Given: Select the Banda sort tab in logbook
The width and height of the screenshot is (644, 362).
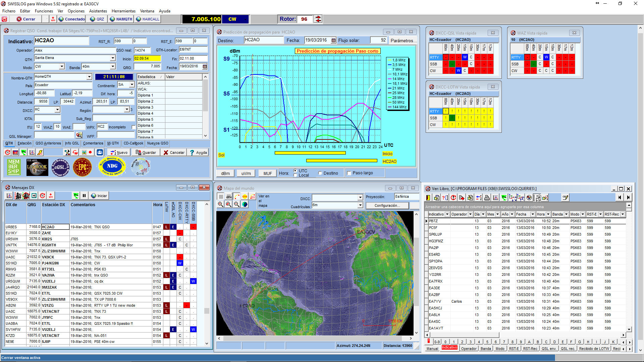Looking at the screenshot, I should click(486, 349).
